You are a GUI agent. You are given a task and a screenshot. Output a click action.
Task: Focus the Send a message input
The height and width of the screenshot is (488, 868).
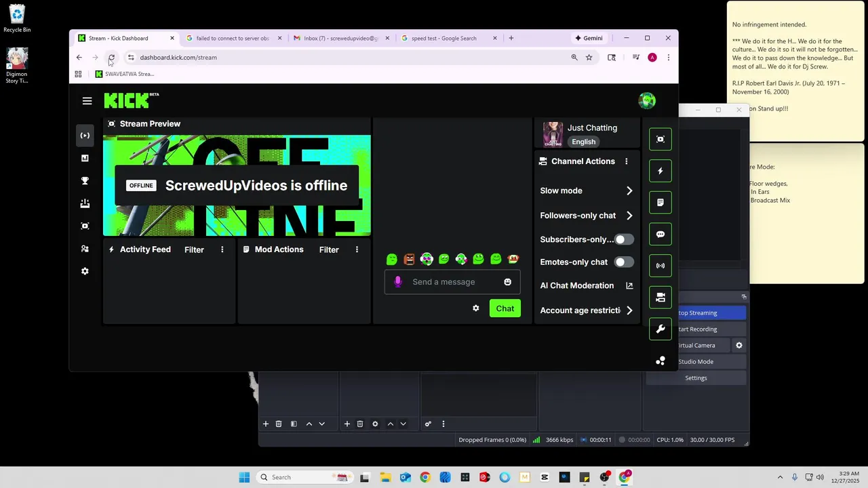point(452,282)
